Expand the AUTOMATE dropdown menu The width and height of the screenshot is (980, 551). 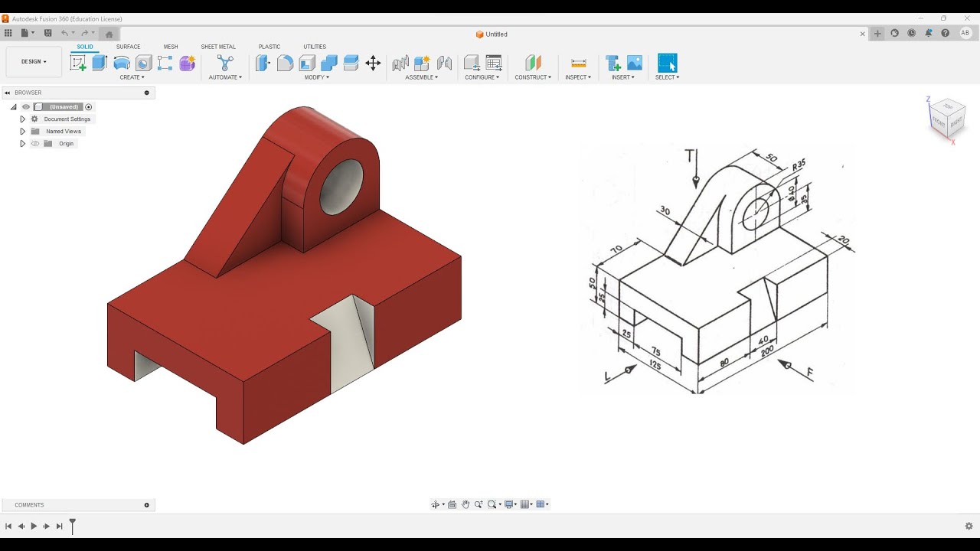[225, 77]
